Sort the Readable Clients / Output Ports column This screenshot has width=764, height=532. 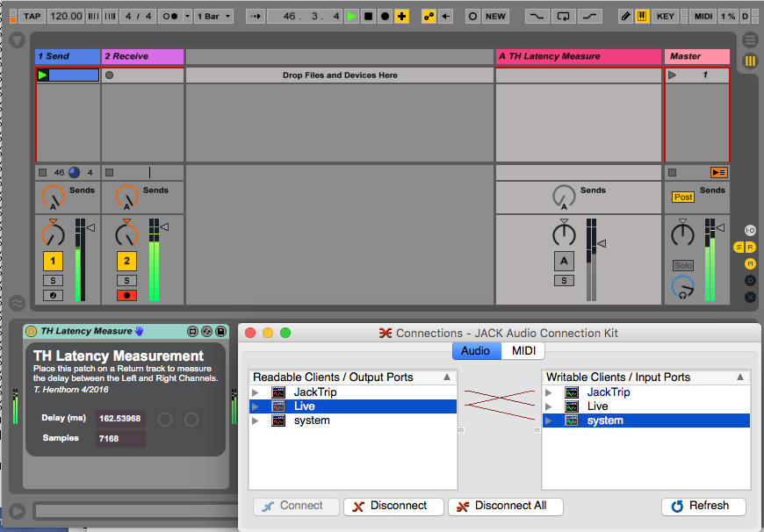point(353,377)
